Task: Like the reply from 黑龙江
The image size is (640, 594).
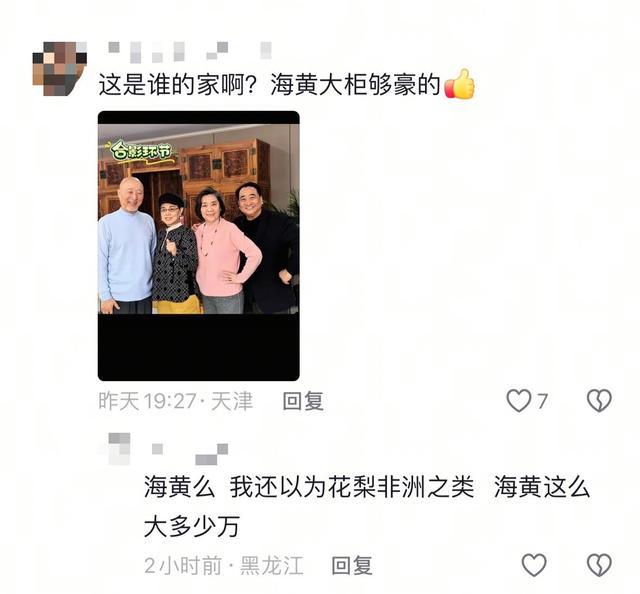Action: point(534,565)
